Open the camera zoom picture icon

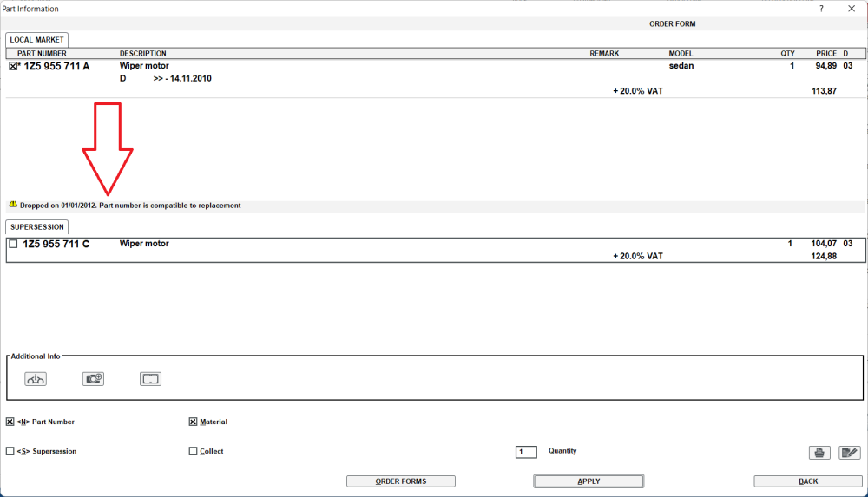93,379
